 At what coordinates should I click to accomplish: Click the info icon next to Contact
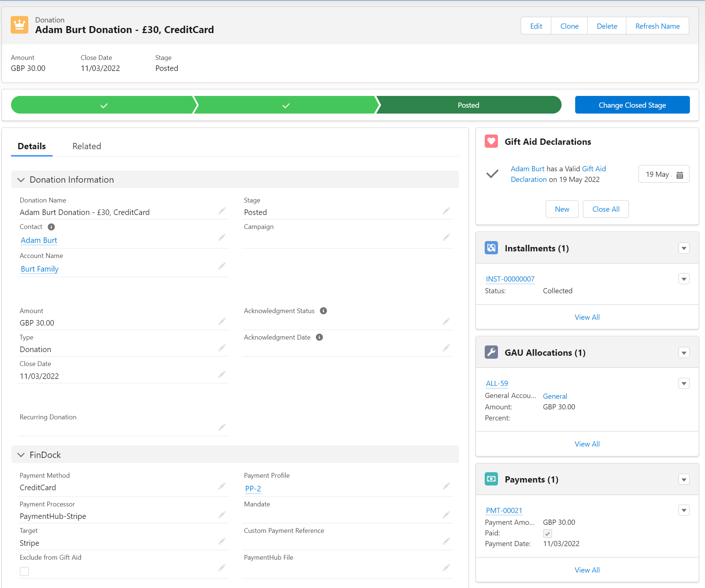[51, 227]
